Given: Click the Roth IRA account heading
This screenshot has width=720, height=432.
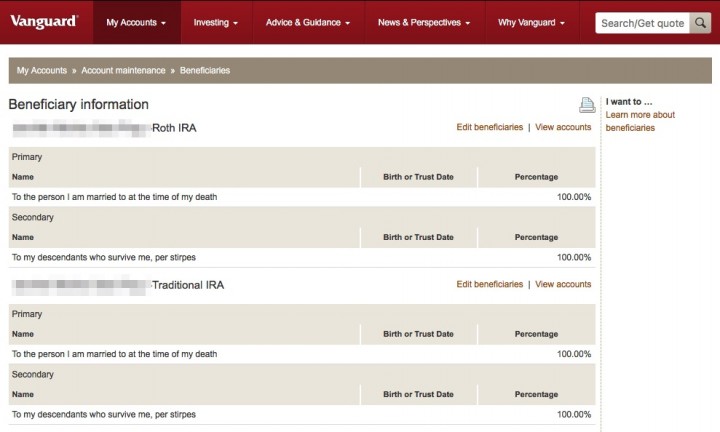Looking at the screenshot, I should [x=174, y=128].
